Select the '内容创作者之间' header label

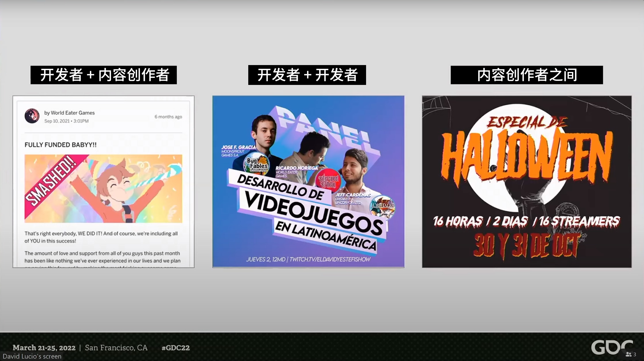pyautogui.click(x=526, y=75)
